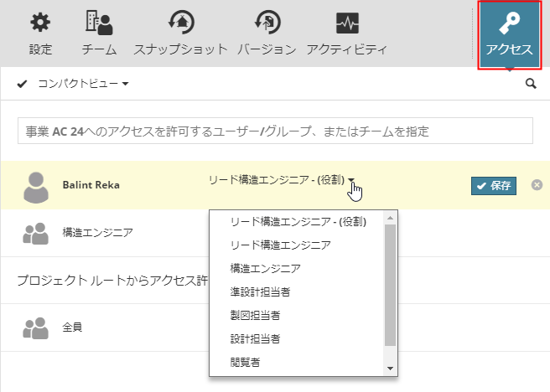Open the 設定 gear icon
This screenshot has height=392, width=550.
40,23
